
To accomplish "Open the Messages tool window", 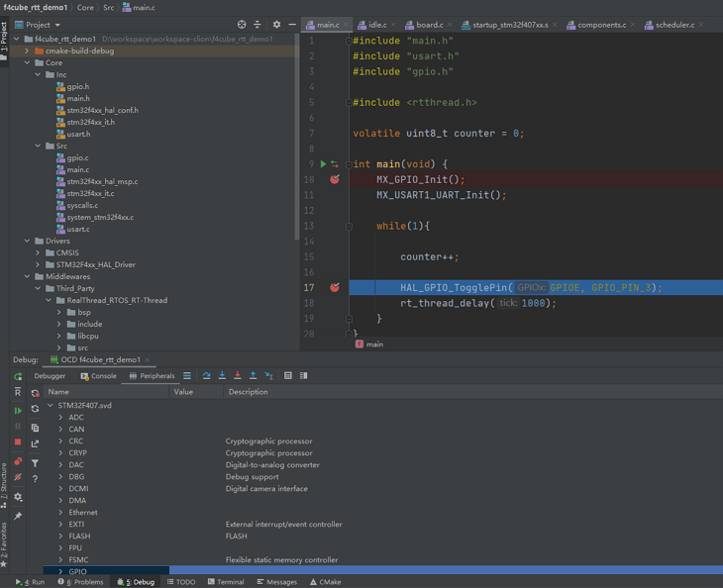I will point(277,582).
